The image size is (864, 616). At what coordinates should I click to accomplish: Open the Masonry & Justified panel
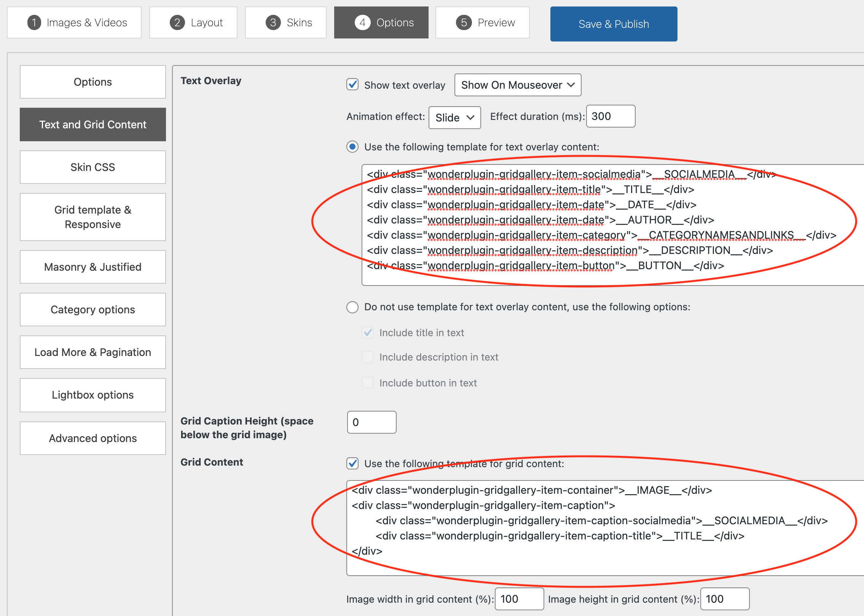click(92, 267)
